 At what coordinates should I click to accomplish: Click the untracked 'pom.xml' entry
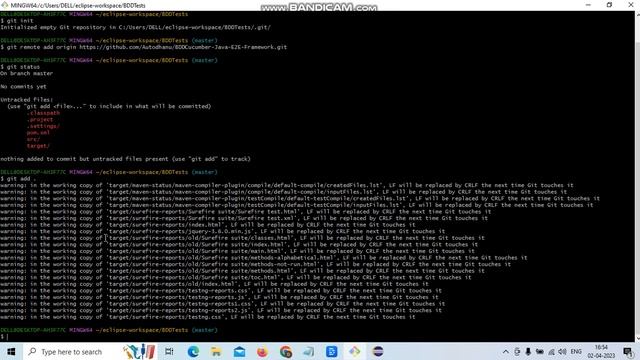point(38,133)
